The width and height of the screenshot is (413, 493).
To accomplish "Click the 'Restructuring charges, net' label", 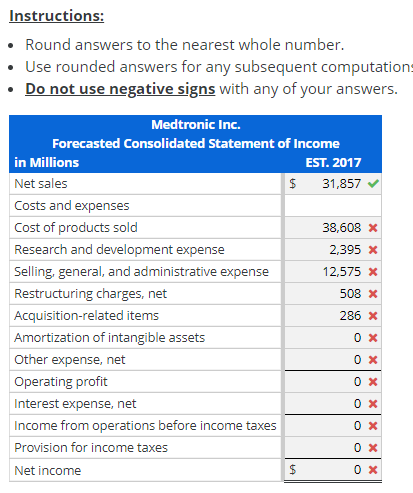I will click(90, 294).
